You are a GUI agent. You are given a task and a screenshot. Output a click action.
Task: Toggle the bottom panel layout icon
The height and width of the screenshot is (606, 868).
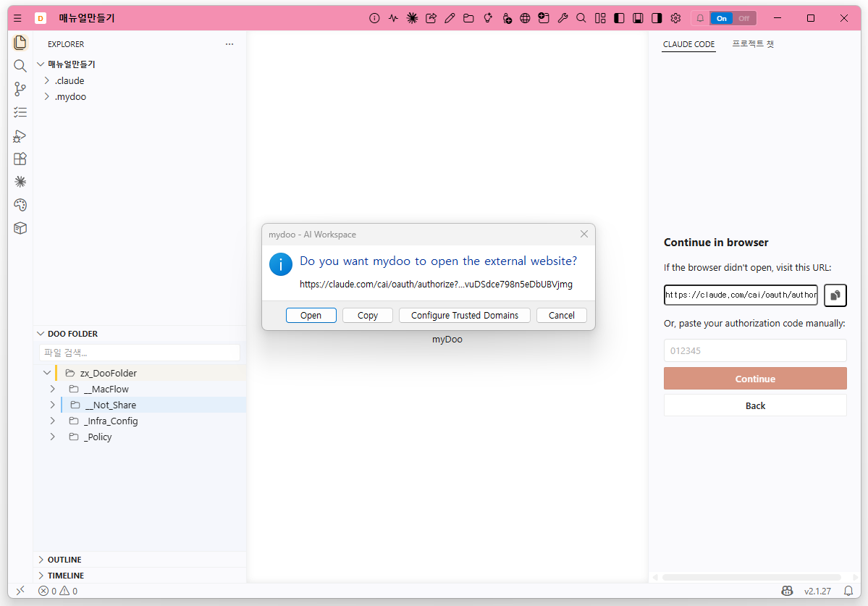[638, 18]
